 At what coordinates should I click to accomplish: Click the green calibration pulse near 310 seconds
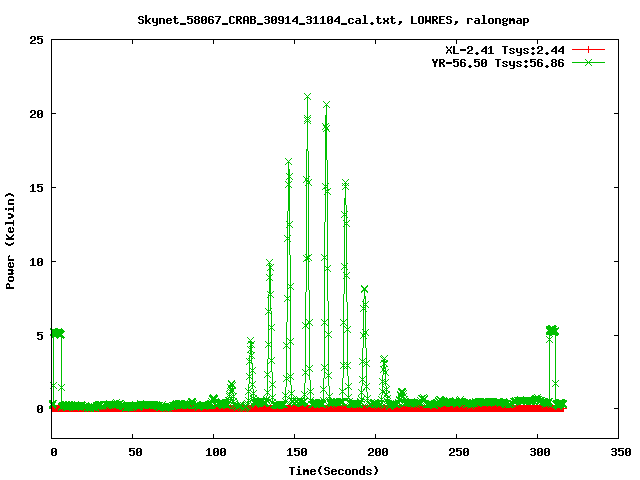[x=552, y=331]
